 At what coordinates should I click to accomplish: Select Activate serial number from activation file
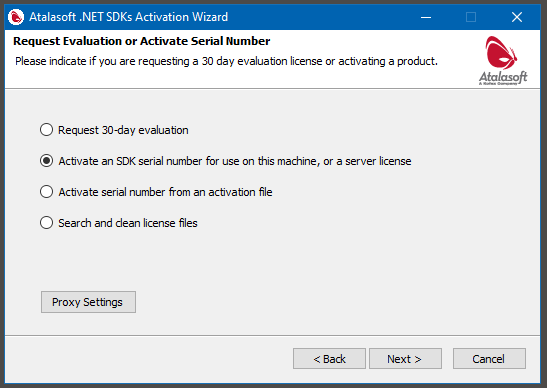[x=46, y=192]
